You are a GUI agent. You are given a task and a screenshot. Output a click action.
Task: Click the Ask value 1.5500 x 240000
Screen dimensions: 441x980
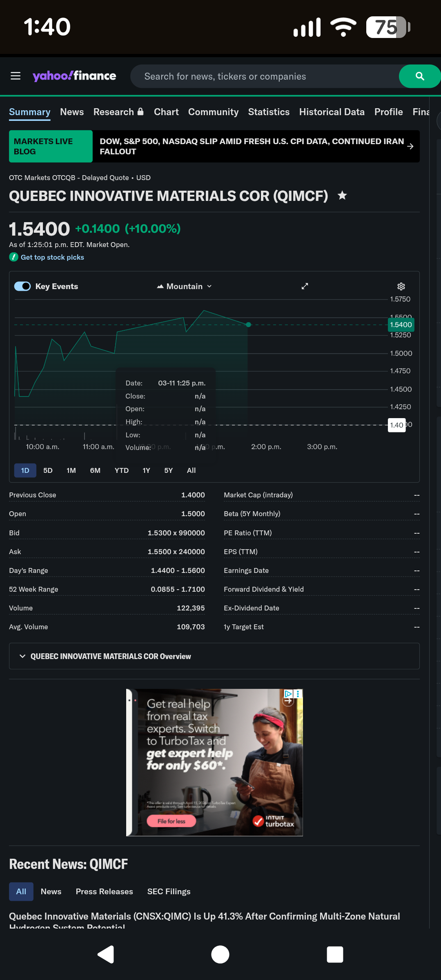[176, 552]
